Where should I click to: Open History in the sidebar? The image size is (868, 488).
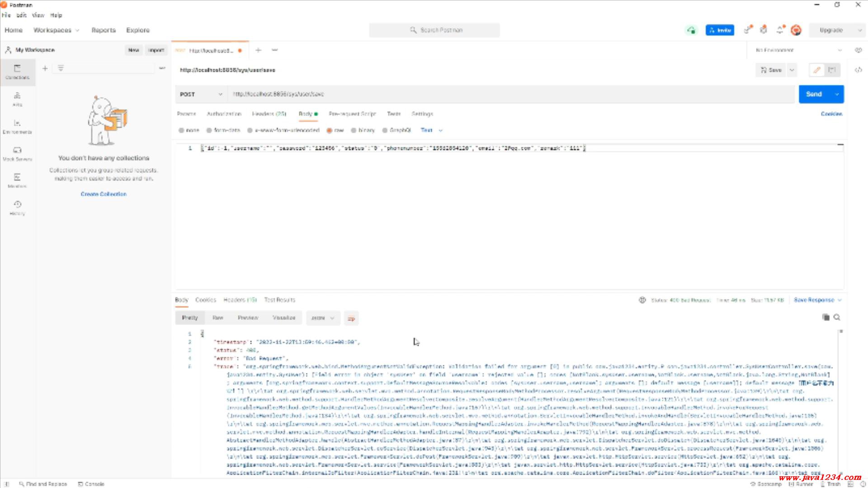[17, 208]
